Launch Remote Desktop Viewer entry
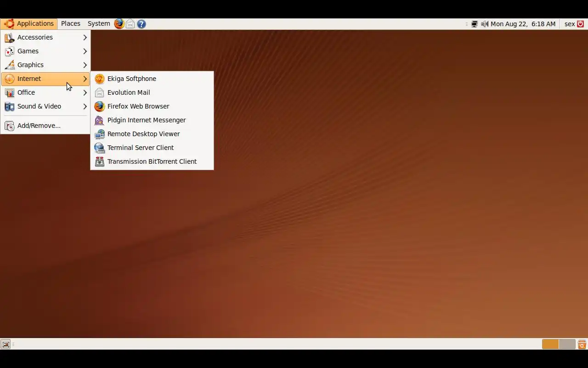Viewport: 588px width, 368px height. (x=152, y=134)
